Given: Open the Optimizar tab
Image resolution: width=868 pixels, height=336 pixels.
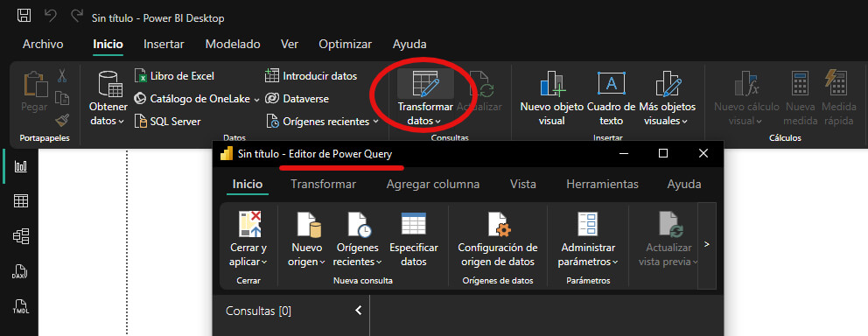Looking at the screenshot, I should click(x=346, y=45).
